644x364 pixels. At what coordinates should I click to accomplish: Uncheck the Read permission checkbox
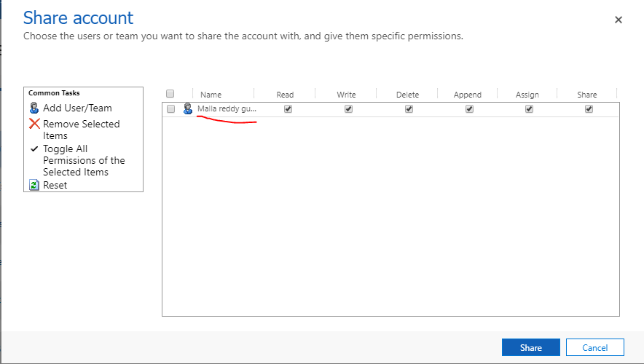tap(288, 108)
